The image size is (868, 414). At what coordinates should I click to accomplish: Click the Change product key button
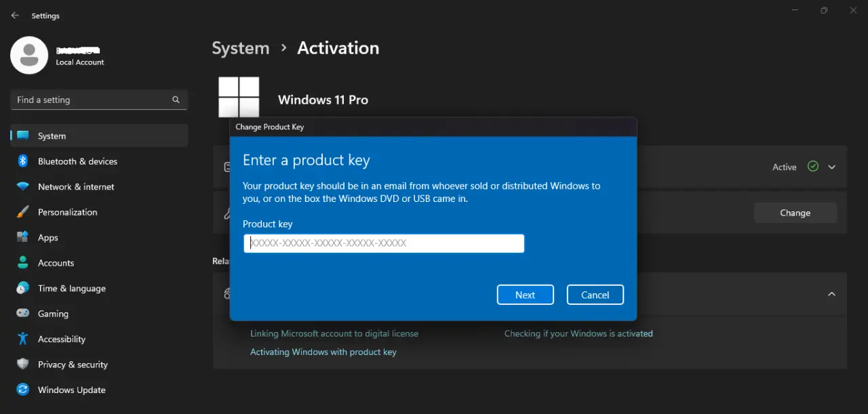[795, 213]
